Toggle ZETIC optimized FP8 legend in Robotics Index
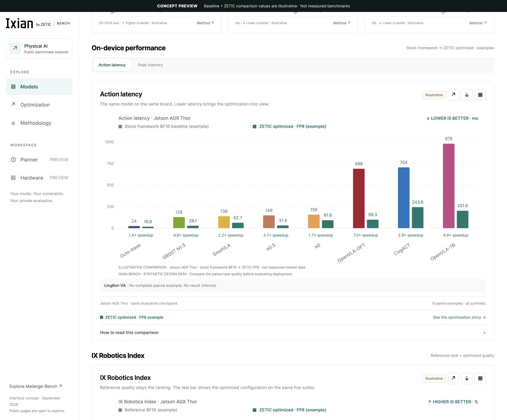This screenshot has height=420, width=507. click(289, 410)
